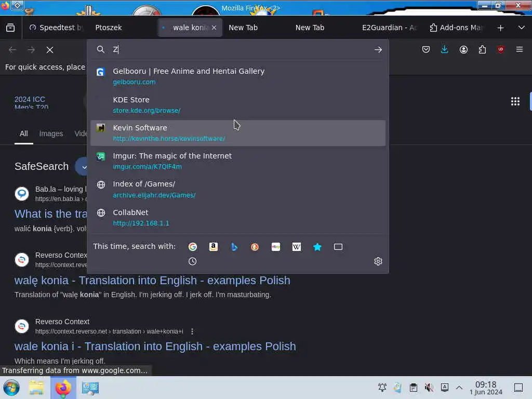
Task: Open 2024 ICC Men's T20 link
Action: coord(31,102)
